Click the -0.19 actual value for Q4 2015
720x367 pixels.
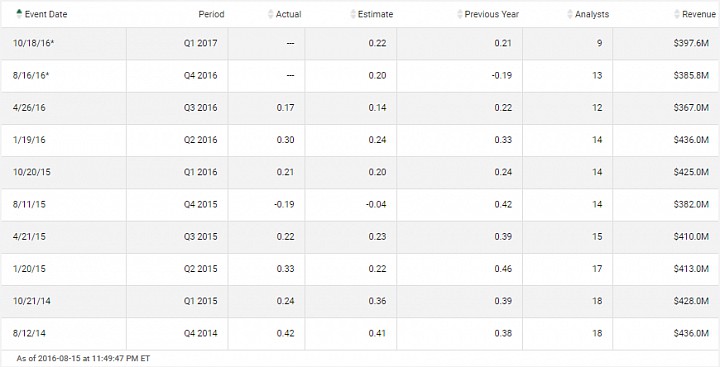coord(284,204)
